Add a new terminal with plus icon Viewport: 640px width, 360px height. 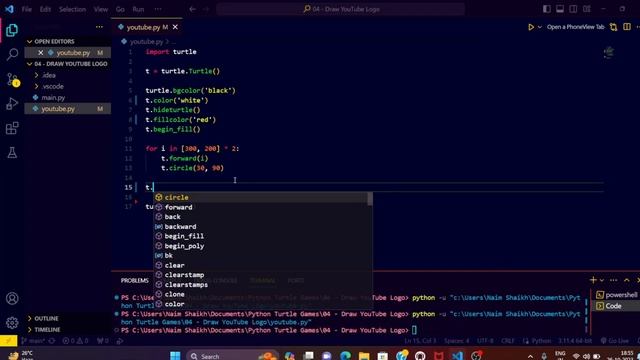(593, 280)
